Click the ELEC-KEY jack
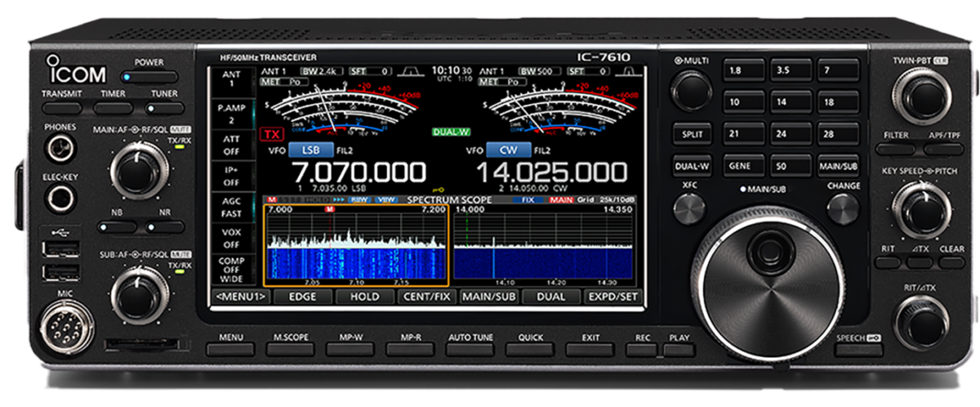 pos(60,199)
